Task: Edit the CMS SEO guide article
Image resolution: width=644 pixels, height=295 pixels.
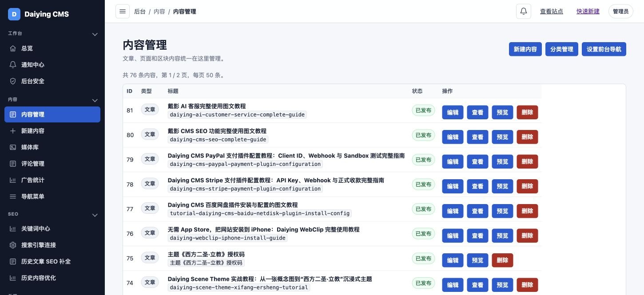Action: [x=453, y=137]
